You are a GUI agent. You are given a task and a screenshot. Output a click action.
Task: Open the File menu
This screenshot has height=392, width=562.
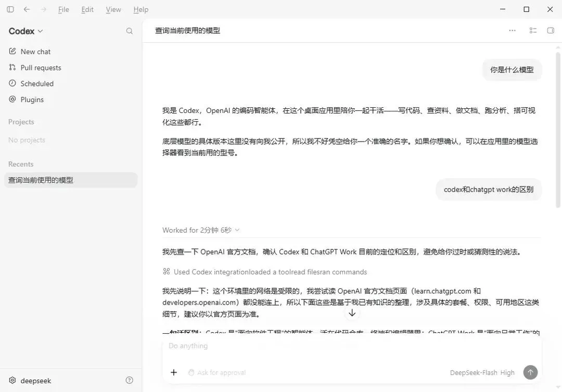(63, 10)
